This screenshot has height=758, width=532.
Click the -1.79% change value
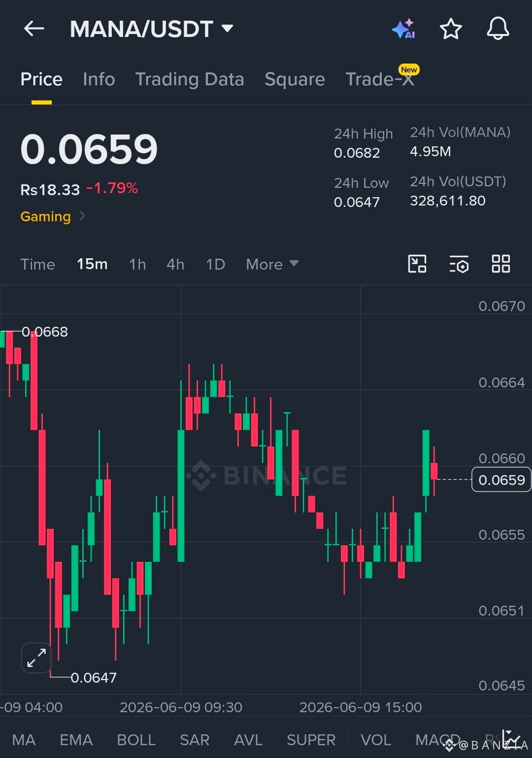click(112, 188)
